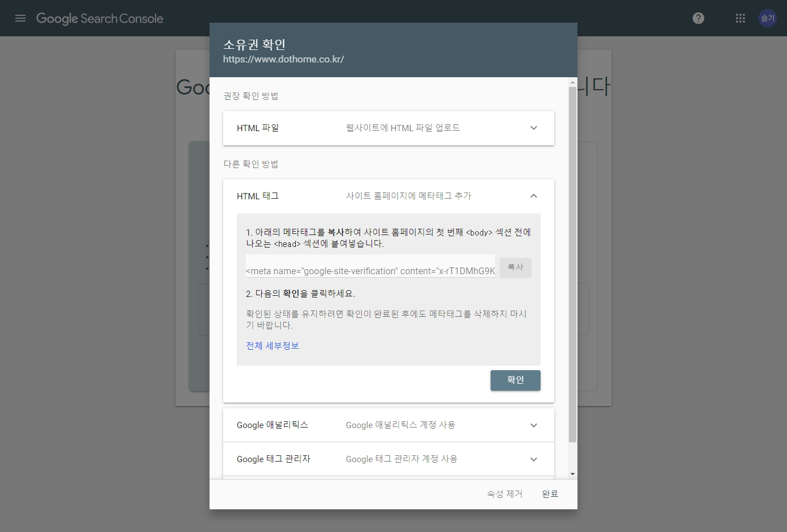Expand the Google 애널리틱스 method
The height and width of the screenshot is (532, 787).
coord(534,425)
